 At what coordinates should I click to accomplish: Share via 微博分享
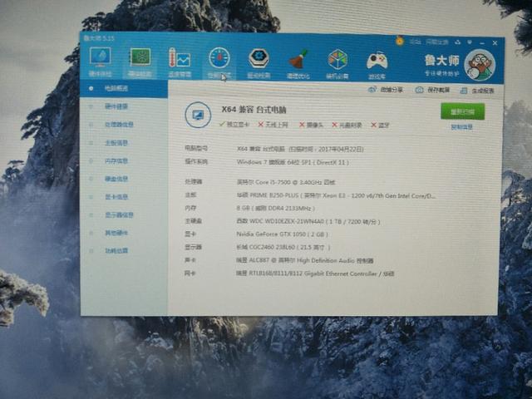386,90
